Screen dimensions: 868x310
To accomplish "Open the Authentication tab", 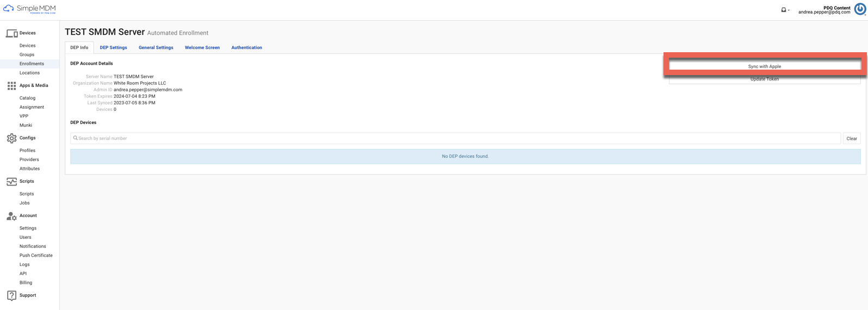I will pos(246,47).
